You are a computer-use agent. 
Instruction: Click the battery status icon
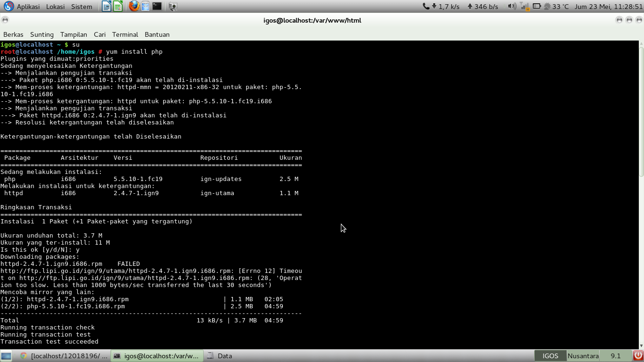(x=537, y=7)
